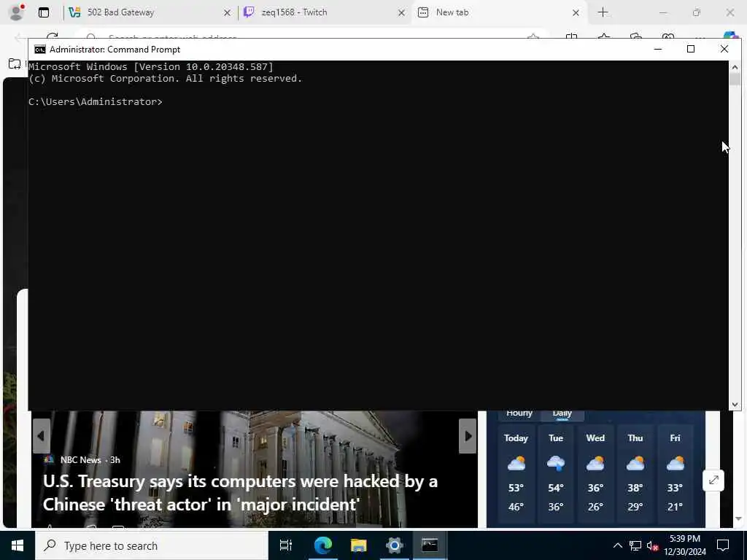Select Command Prompt taskbar icon
747x560 pixels.
click(x=430, y=545)
